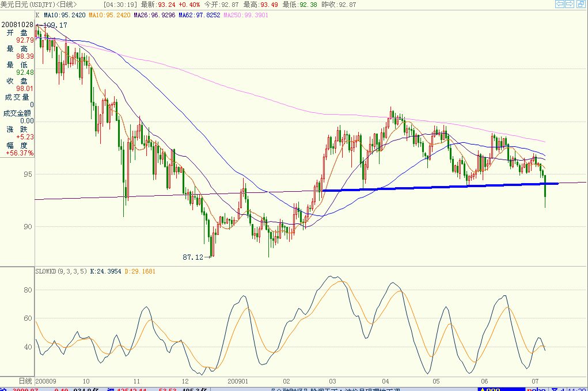The width and height of the screenshot is (588, 391).
Task: Click the 收盘 value 98.01
Action: pos(25,89)
